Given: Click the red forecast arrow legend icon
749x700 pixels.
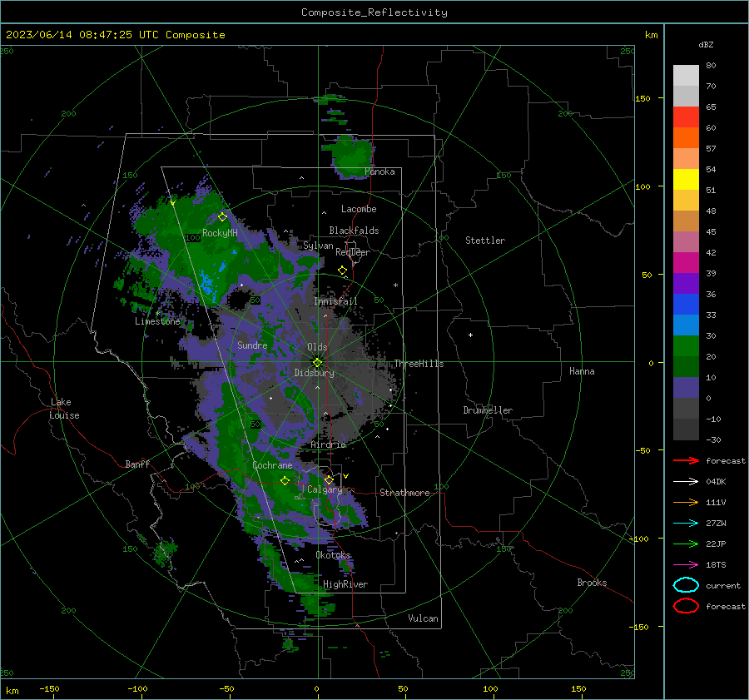Looking at the screenshot, I should 686,460.
